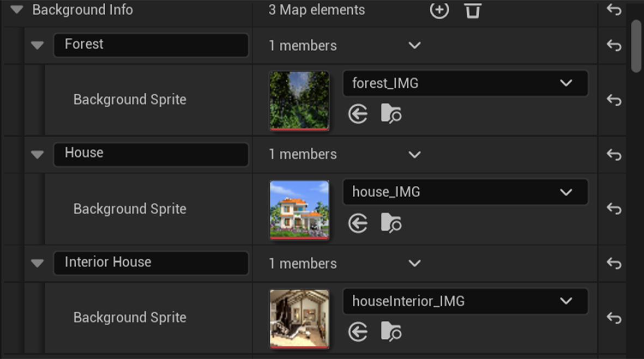The image size is (644, 359).
Task: Click the vertical scrollbar on the right
Action: [x=636, y=46]
